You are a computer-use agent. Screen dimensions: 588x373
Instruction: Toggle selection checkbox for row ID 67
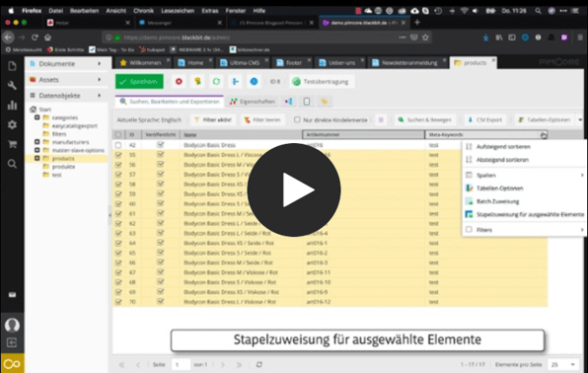point(118,272)
